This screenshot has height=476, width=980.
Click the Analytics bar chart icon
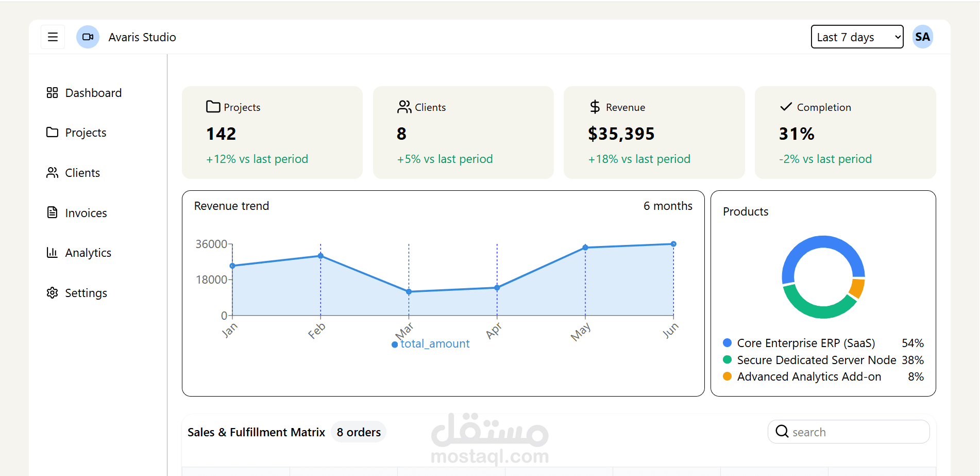[x=52, y=253]
